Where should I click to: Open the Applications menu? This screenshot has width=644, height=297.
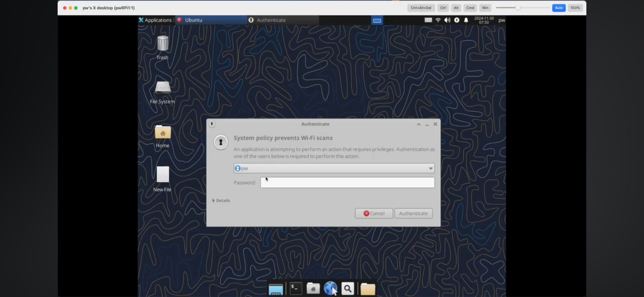155,20
